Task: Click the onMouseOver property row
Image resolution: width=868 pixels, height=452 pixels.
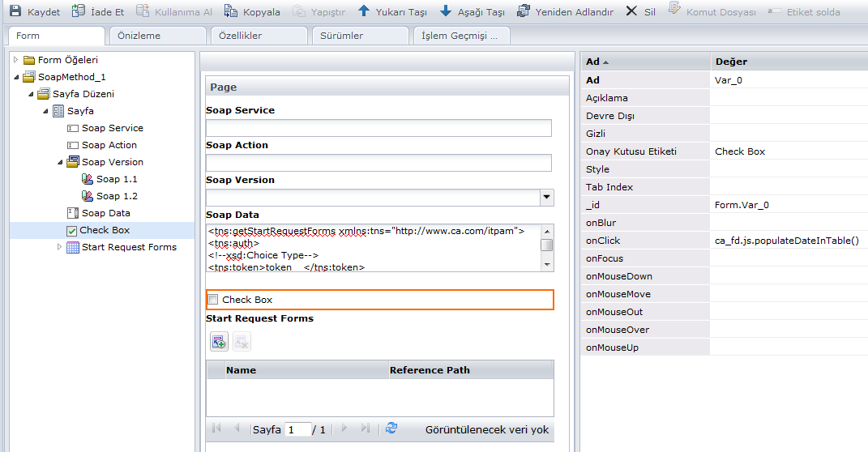Action: pos(724,330)
